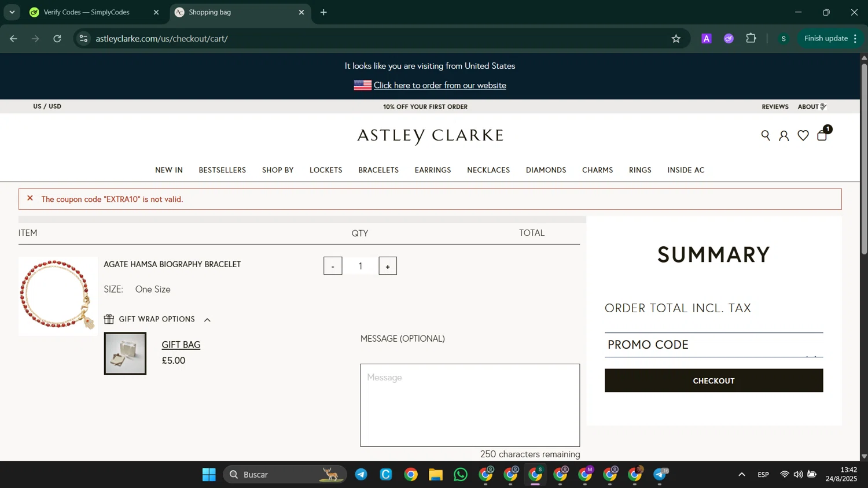Open the Reviews link
The image size is (868, 488).
775,106
